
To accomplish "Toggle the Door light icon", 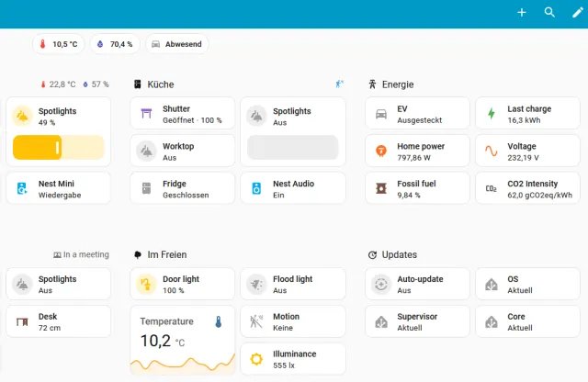I will coord(146,284).
